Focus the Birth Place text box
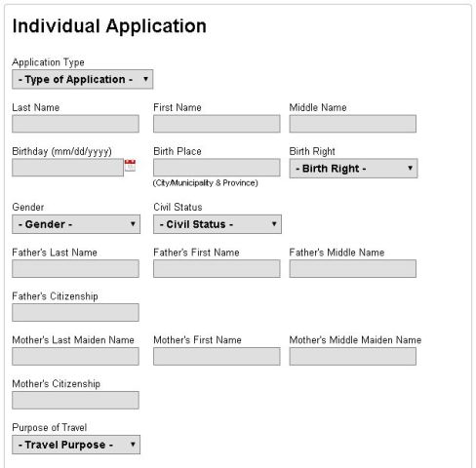This screenshot has height=468, width=476. 217,168
